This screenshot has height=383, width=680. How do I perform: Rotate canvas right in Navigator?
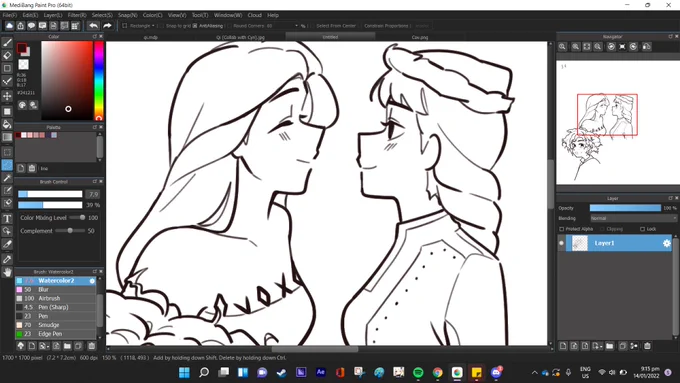click(x=633, y=46)
